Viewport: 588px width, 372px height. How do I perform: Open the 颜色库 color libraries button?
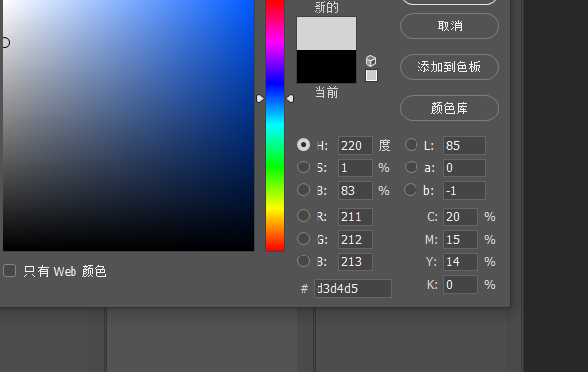point(449,109)
